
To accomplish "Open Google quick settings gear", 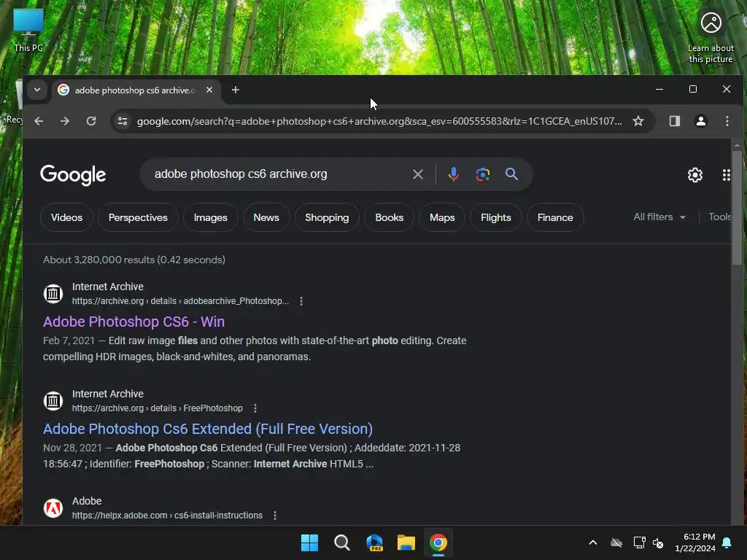I will pyautogui.click(x=695, y=175).
